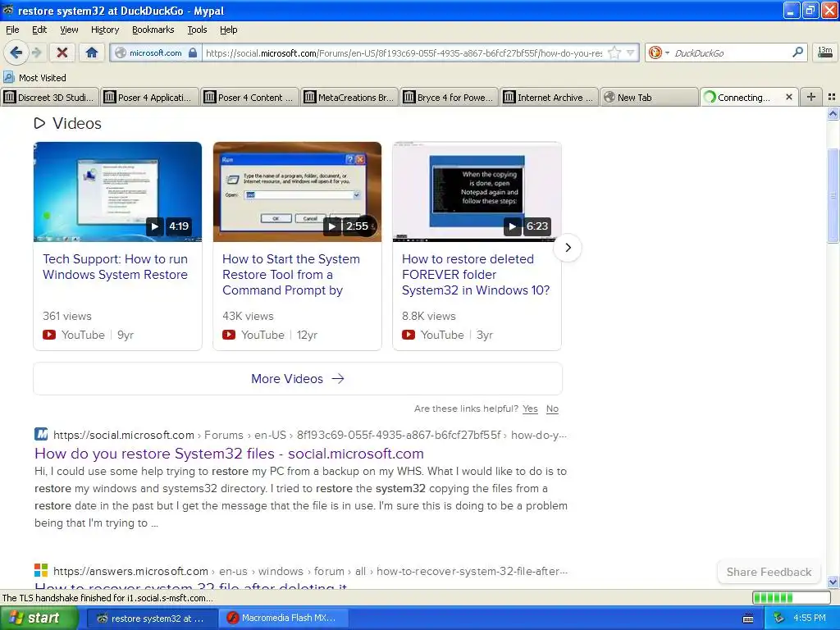Click the network tray icon near the clock
The width and height of the screenshot is (840, 630).
[x=779, y=618]
